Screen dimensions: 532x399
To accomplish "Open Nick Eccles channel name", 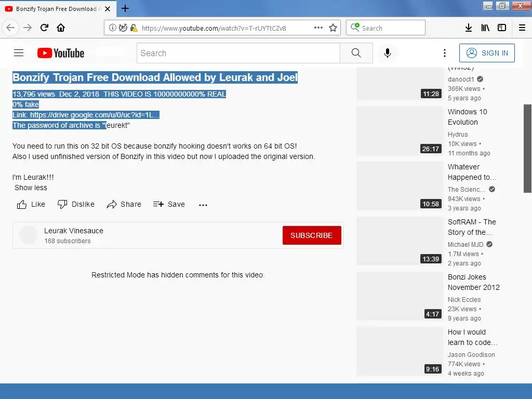I will [464, 300].
